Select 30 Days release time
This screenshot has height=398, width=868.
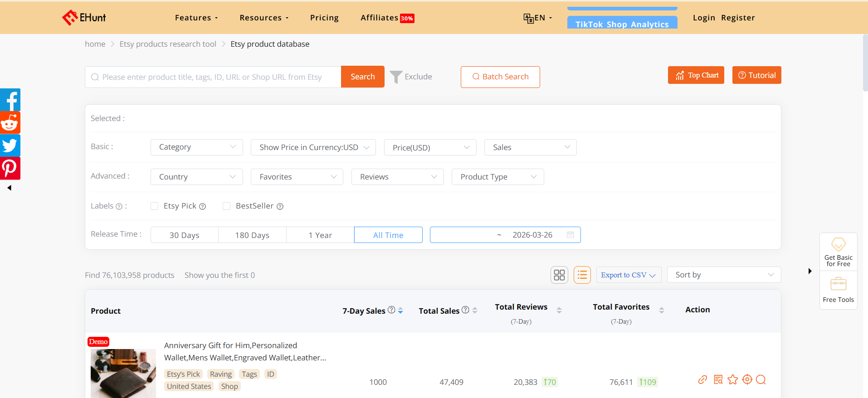185,235
